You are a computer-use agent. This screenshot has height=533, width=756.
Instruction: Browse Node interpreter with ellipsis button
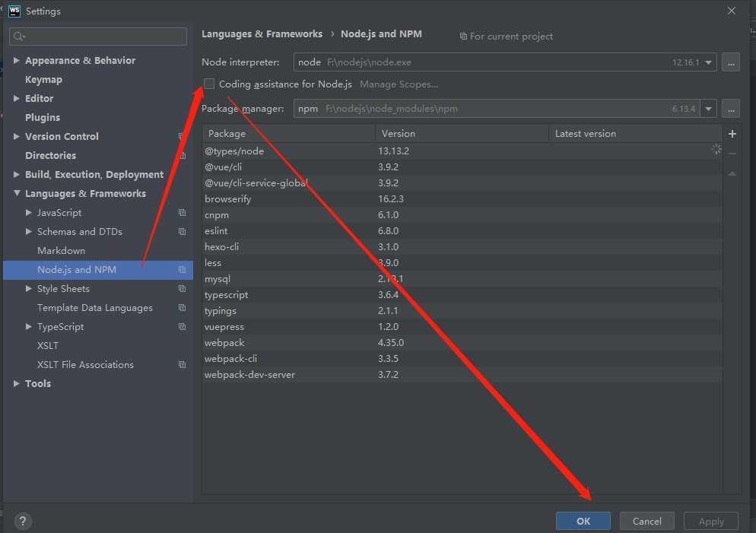click(731, 62)
